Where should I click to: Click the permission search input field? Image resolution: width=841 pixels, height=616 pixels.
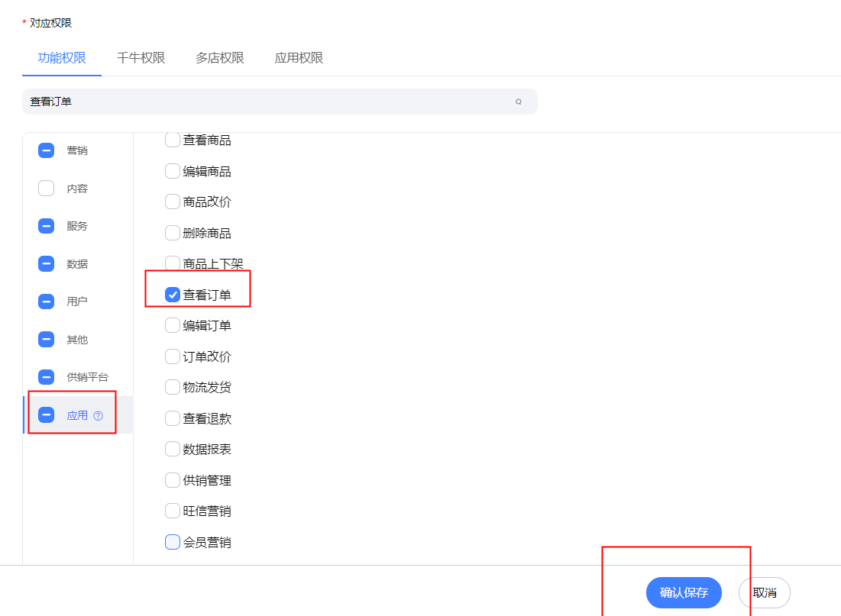click(x=267, y=102)
